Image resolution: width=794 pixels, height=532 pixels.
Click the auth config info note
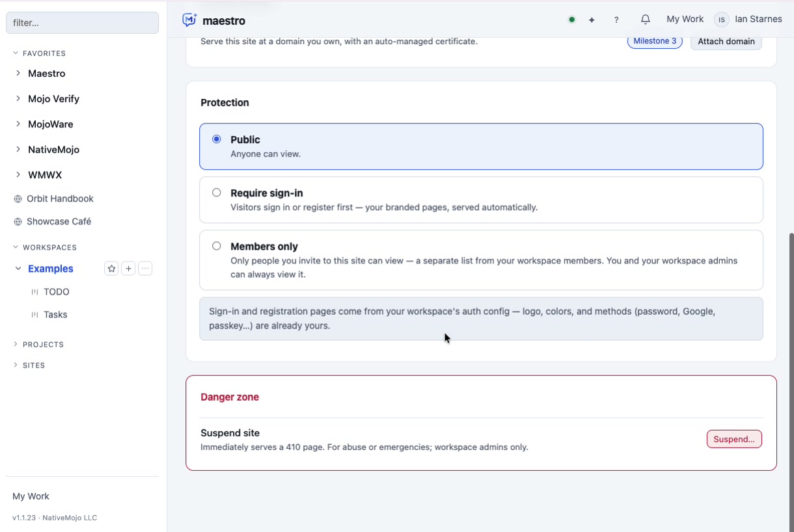point(481,319)
